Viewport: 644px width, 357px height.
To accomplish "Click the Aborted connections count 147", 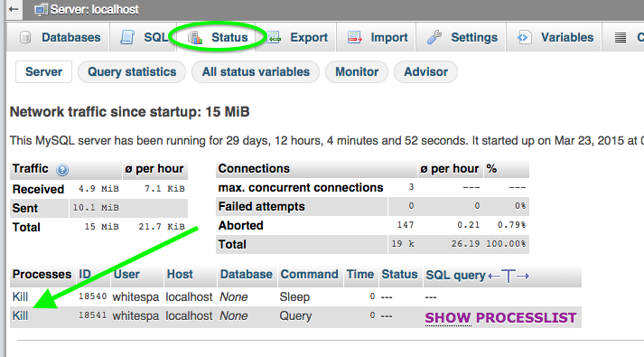I will 406,225.
